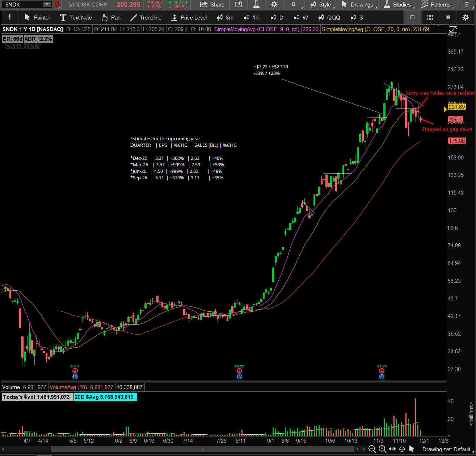Click the SimpleMovingAvg 20 study label

click(366, 29)
